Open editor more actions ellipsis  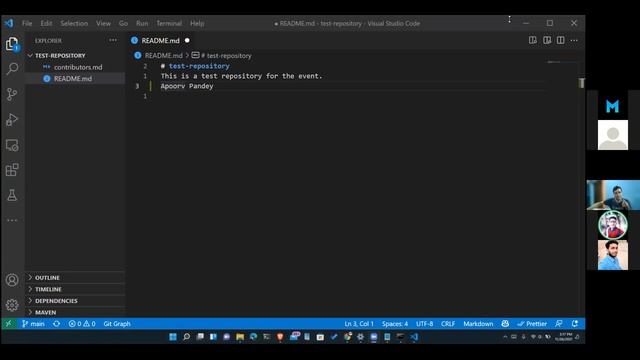[x=574, y=40]
